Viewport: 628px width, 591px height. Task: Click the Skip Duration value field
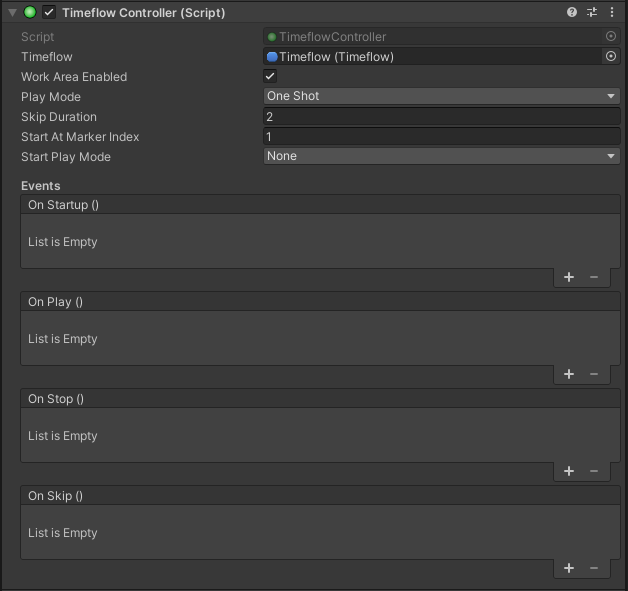(441, 117)
